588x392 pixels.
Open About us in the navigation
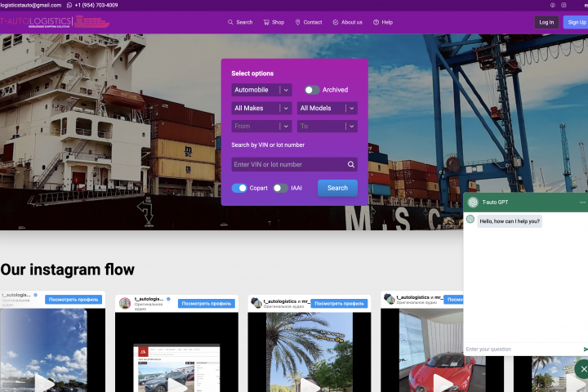348,23
